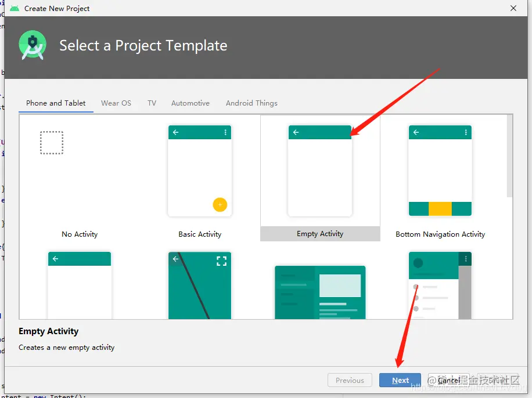Select the Empty Activity template thumbnail
Viewport: 532px width, 398px height.
320,171
